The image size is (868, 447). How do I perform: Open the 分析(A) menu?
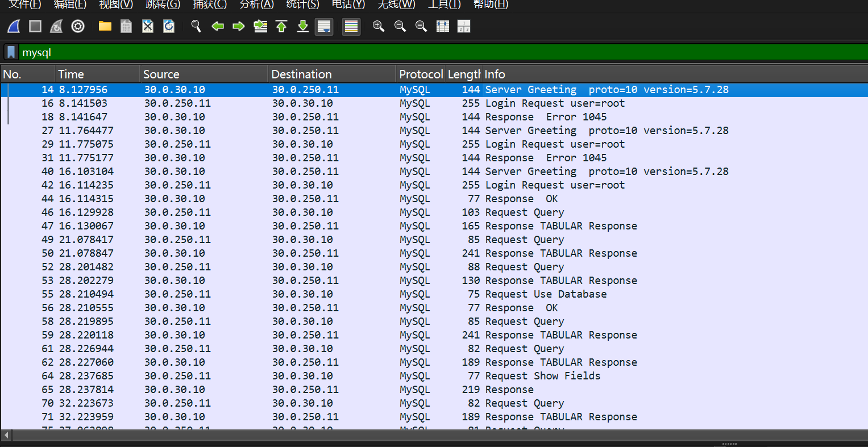point(256,5)
